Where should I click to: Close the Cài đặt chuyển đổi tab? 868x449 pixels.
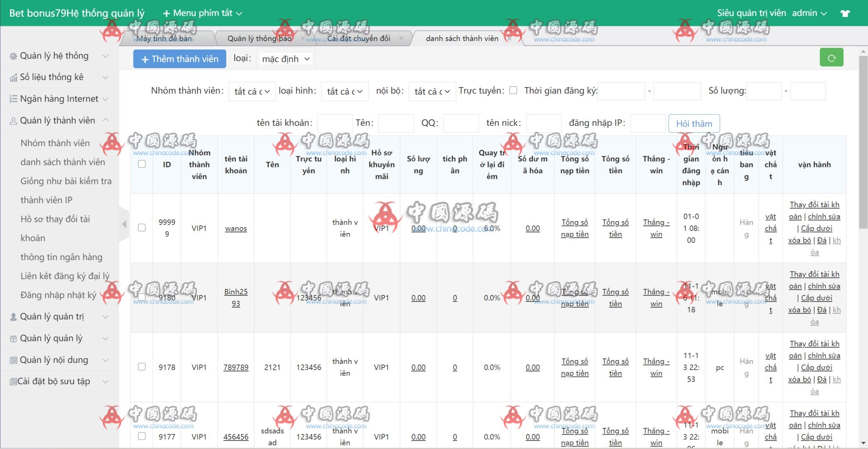coord(401,39)
